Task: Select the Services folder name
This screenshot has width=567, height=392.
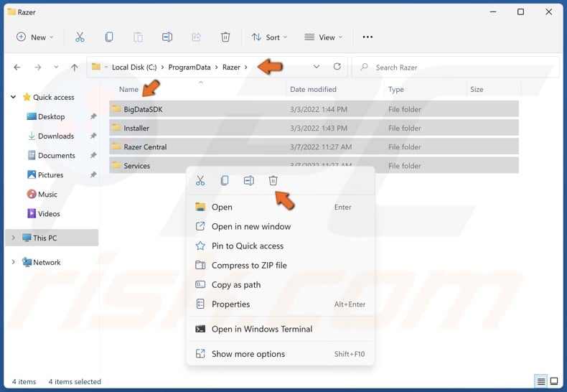Action: pos(136,166)
